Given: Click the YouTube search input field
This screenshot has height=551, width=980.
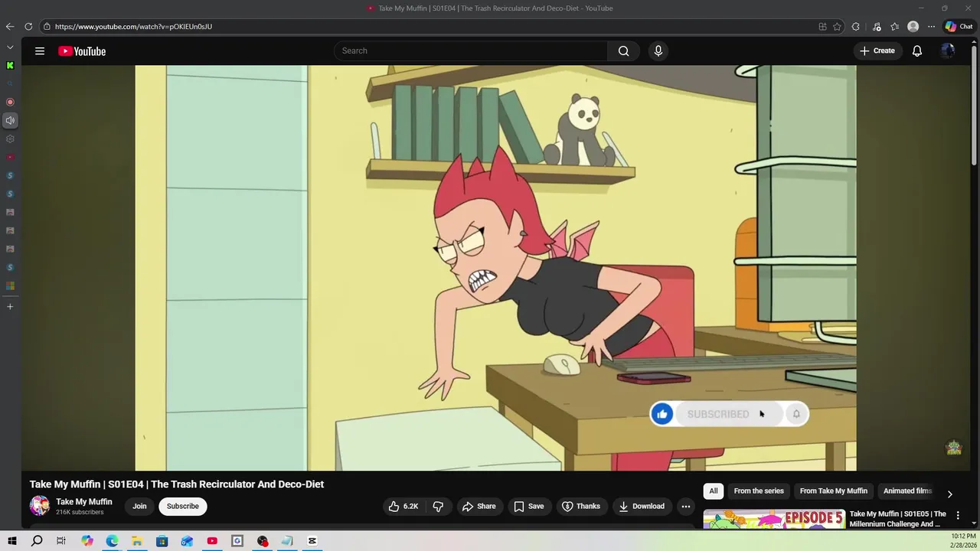Looking at the screenshot, I should (471, 51).
